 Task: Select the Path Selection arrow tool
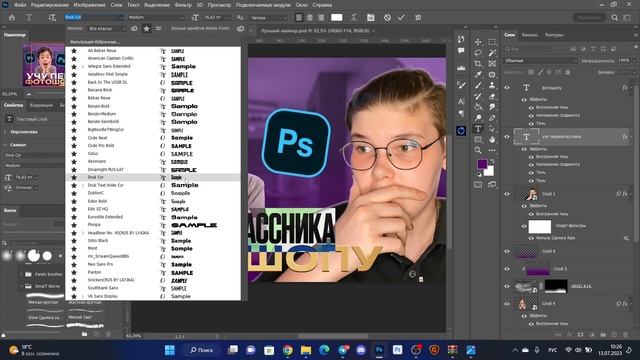[x=492, y=129]
